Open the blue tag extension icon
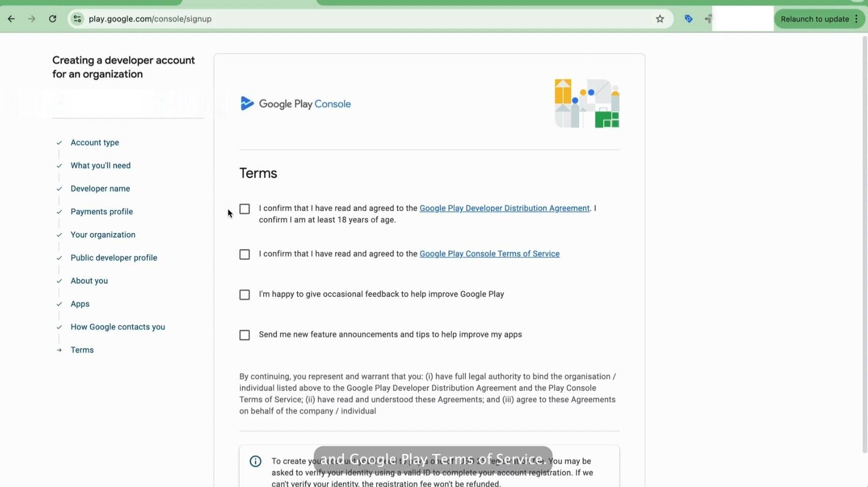This screenshot has width=868, height=487. (x=688, y=19)
